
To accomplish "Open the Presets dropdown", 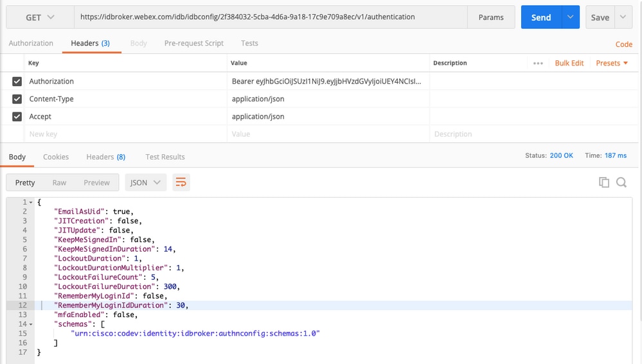I will pyautogui.click(x=612, y=63).
